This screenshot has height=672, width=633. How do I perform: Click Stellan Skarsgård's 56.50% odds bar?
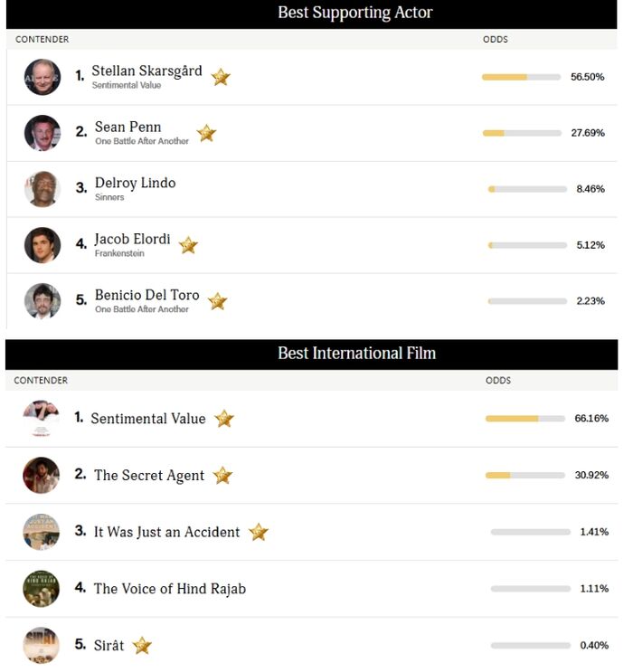click(x=521, y=78)
